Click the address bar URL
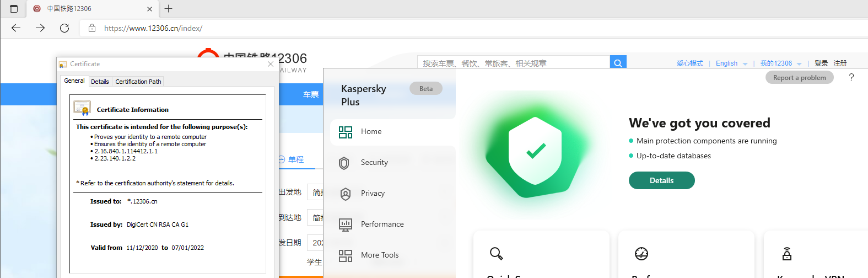Viewport: 868px width, 278px height. [153, 28]
